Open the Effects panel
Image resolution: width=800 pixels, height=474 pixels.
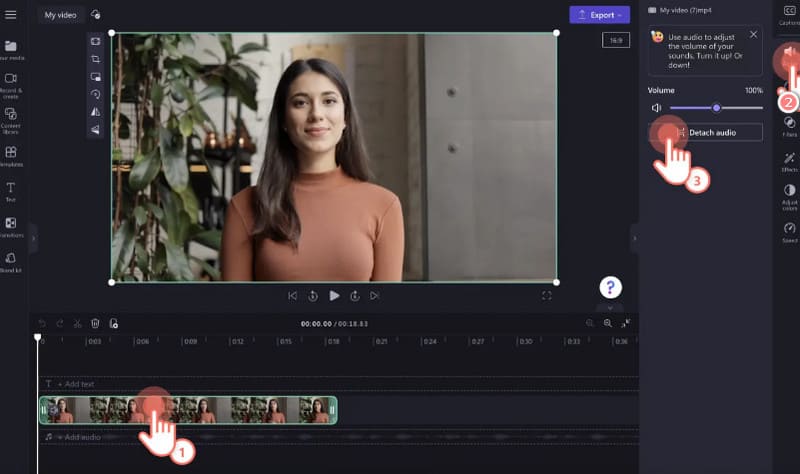pyautogui.click(x=789, y=162)
